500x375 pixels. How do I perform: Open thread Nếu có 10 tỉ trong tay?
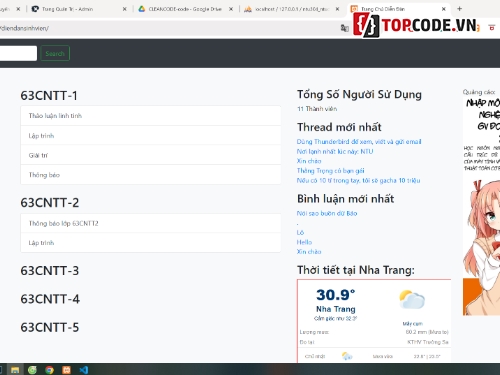(358, 180)
